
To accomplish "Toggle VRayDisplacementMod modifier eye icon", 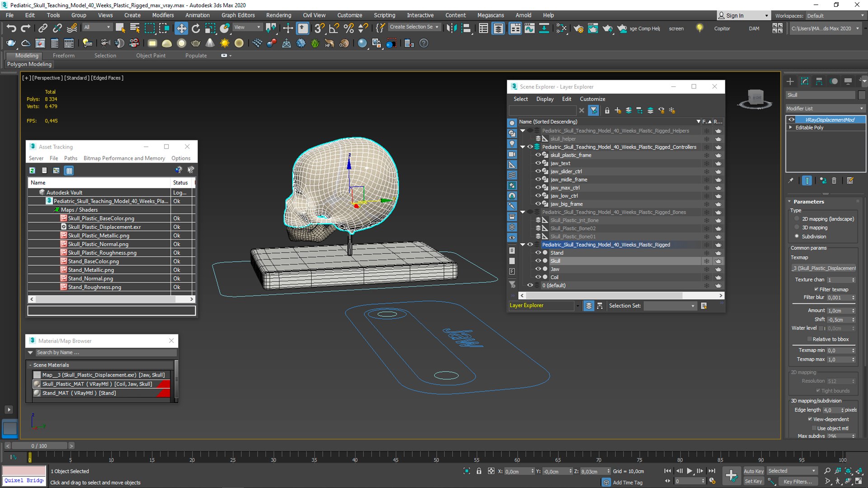I will pos(791,120).
